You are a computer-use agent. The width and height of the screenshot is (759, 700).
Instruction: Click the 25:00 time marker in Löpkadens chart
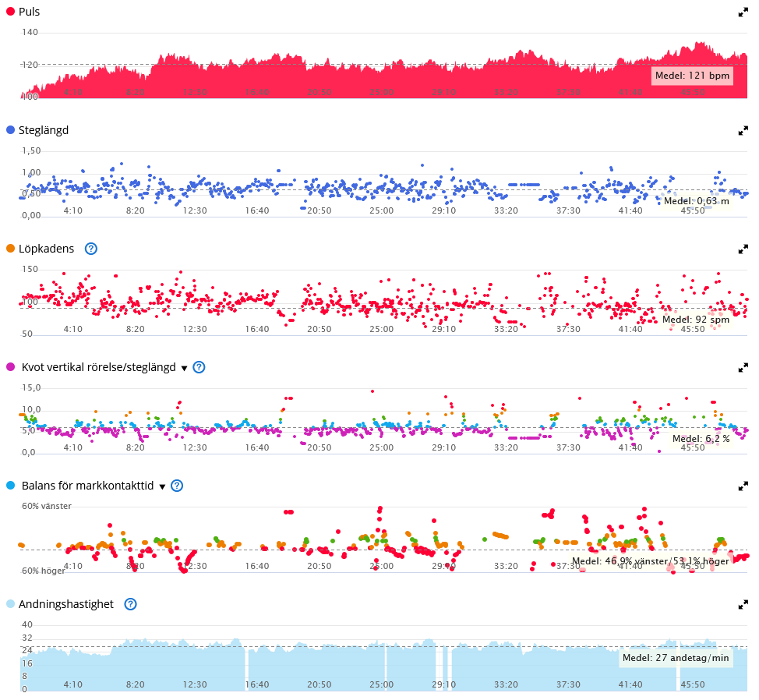(381, 329)
